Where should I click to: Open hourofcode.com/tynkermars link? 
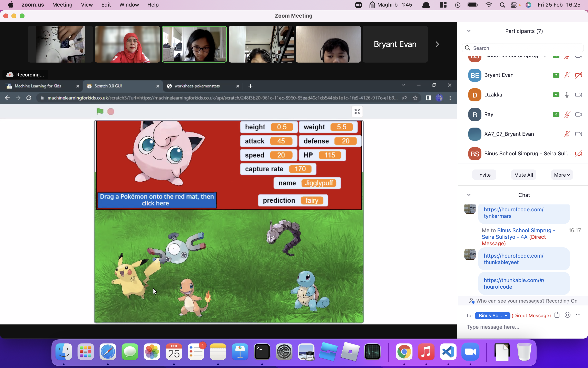tap(513, 213)
